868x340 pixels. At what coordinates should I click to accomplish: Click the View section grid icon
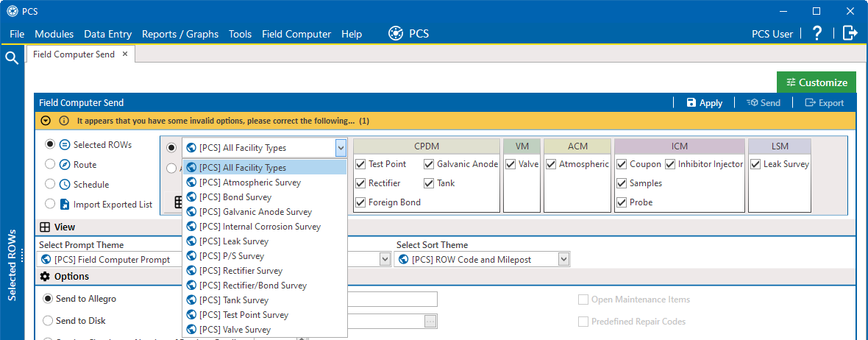44,227
